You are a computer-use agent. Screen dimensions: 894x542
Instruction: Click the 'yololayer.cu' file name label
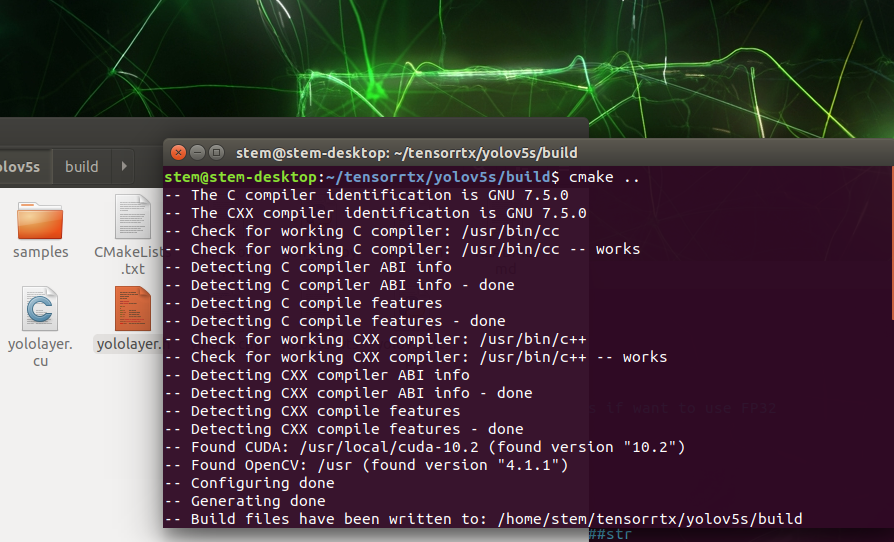pyautogui.click(x=40, y=352)
